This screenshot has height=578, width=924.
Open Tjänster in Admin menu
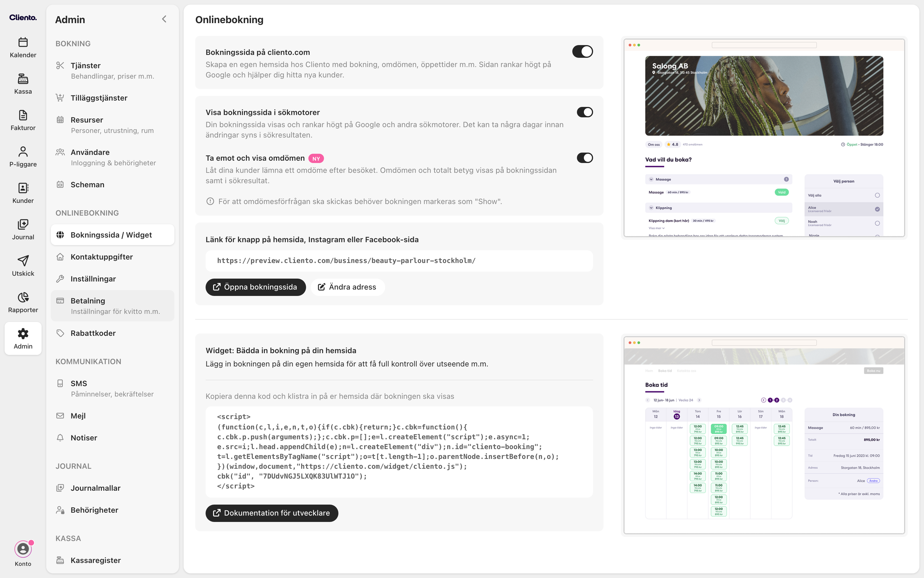pyautogui.click(x=113, y=71)
